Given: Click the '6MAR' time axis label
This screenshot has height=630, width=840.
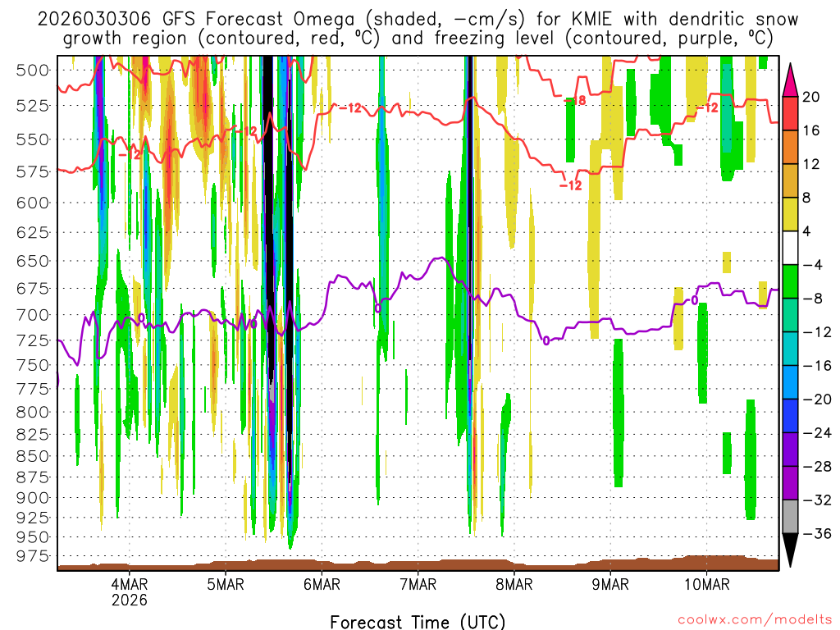Looking at the screenshot, I should tap(322, 584).
